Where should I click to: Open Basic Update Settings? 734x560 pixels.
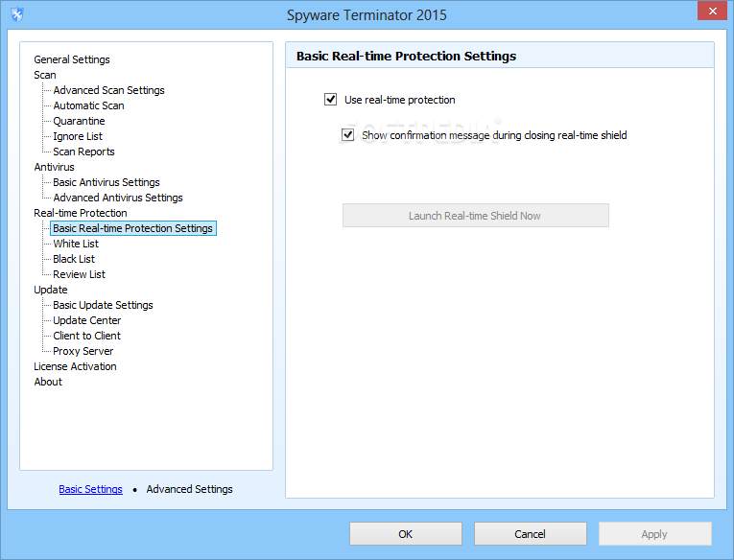(x=103, y=305)
